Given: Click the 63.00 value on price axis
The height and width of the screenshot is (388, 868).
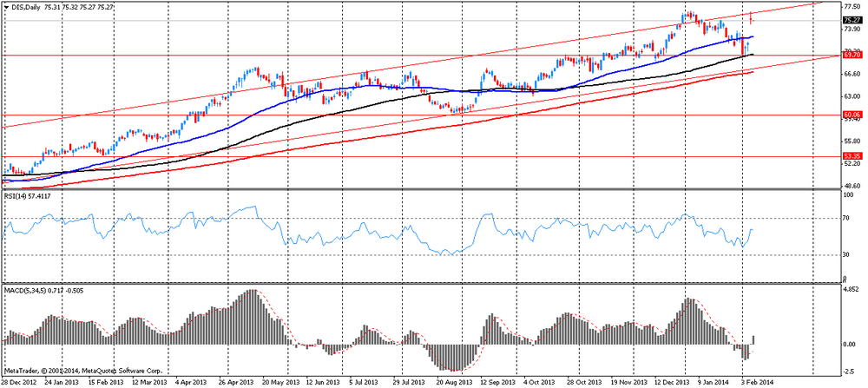Looking at the screenshot, I should (x=851, y=96).
